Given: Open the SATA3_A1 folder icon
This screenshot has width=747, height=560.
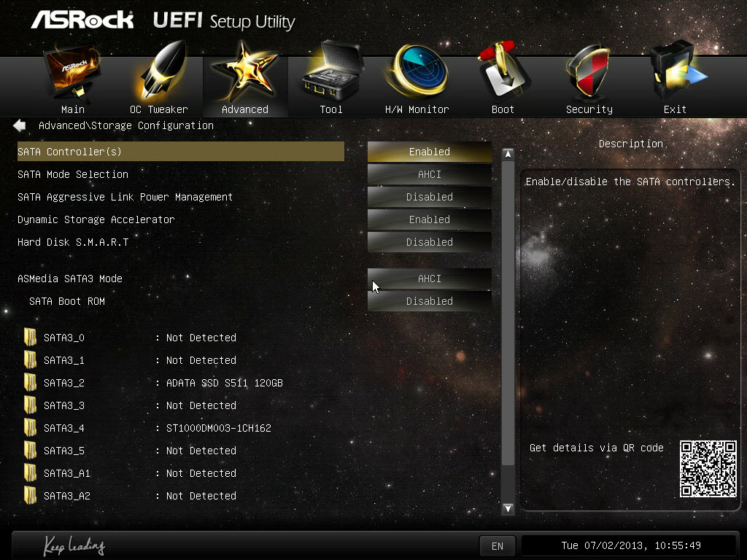Looking at the screenshot, I should pos(30,472).
